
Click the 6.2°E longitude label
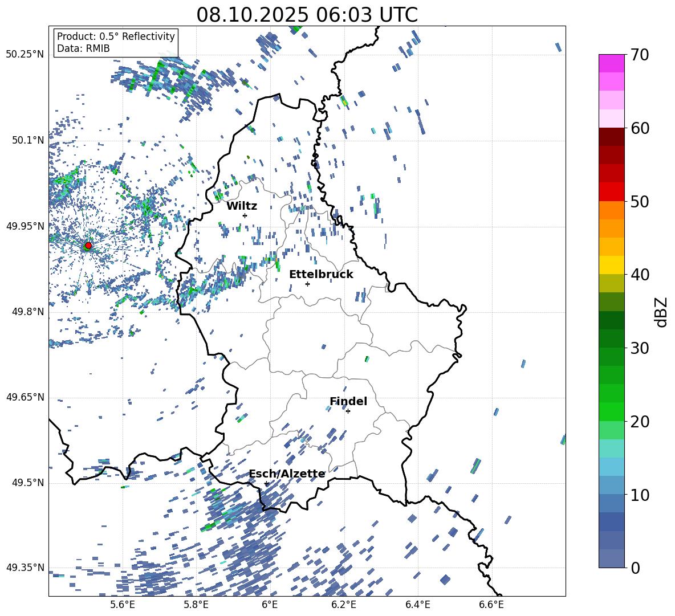pyautogui.click(x=344, y=605)
